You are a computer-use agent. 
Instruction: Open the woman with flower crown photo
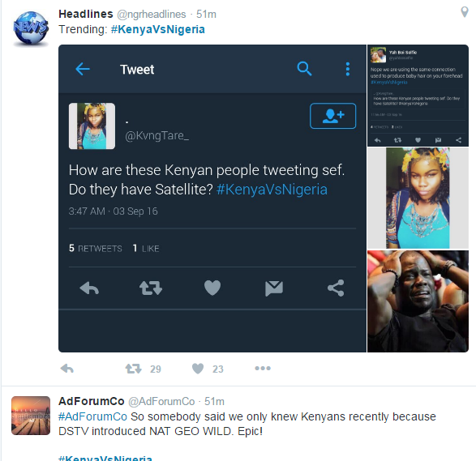418,198
